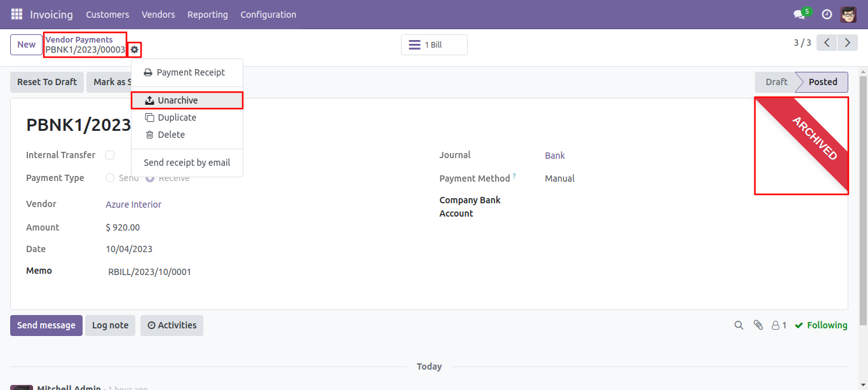Click the Log note button
Image resolution: width=868 pixels, height=390 pixels.
(110, 325)
